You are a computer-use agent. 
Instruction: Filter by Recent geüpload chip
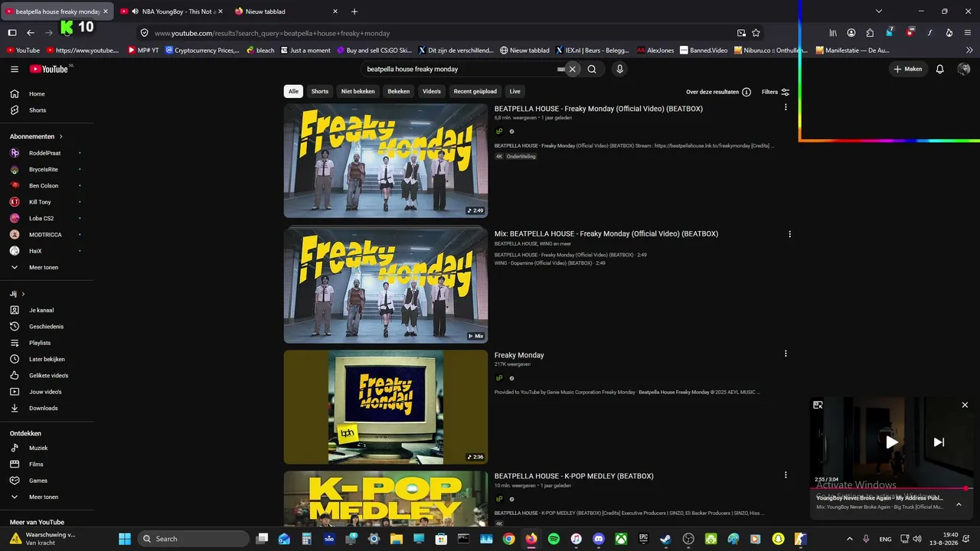pos(475,91)
